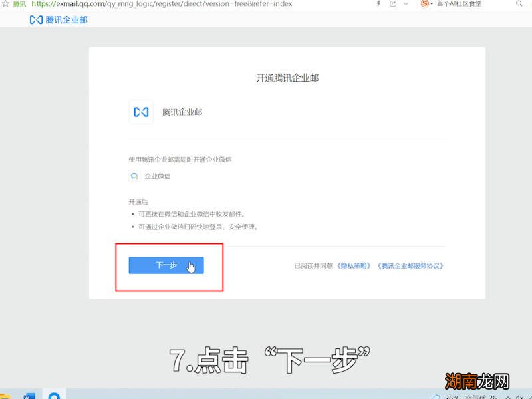Click the 腾讯企业邮 logo square above the divider
Screen dimensions: 532x399
click(141, 112)
